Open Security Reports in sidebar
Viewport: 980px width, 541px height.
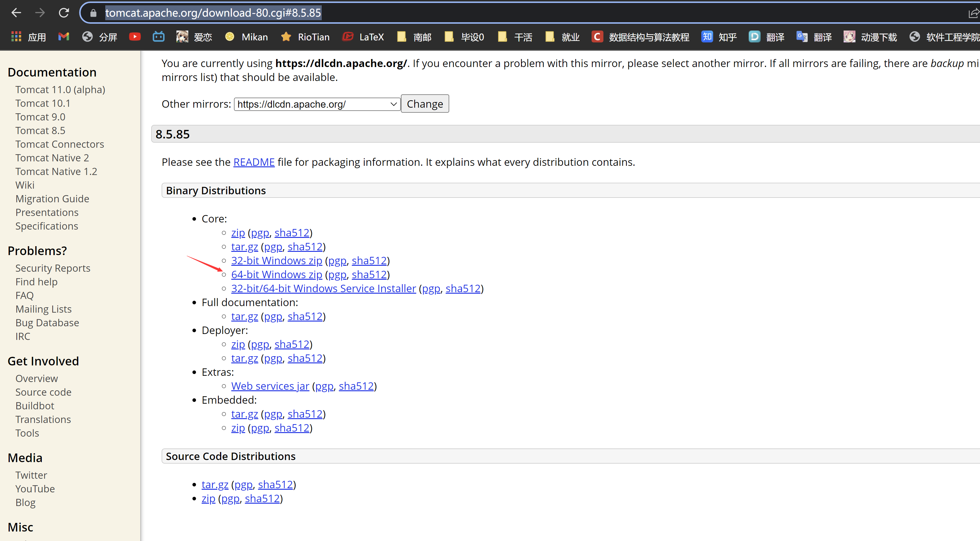52,268
